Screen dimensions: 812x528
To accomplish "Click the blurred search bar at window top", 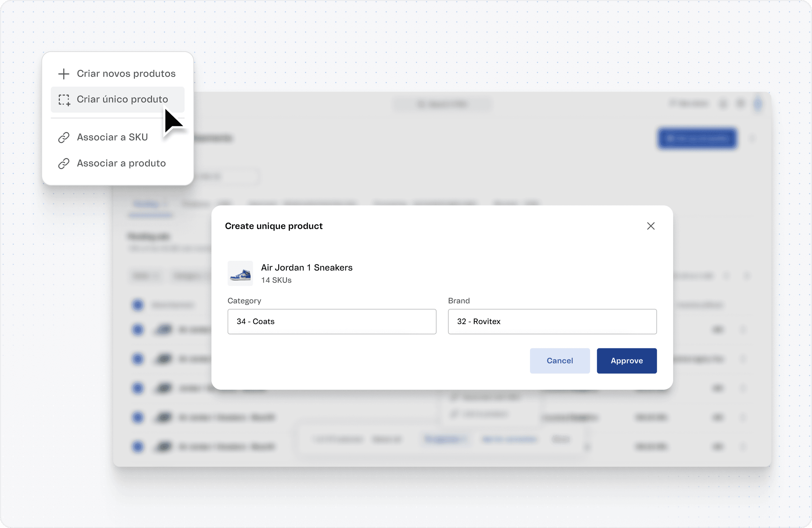I will click(442, 104).
